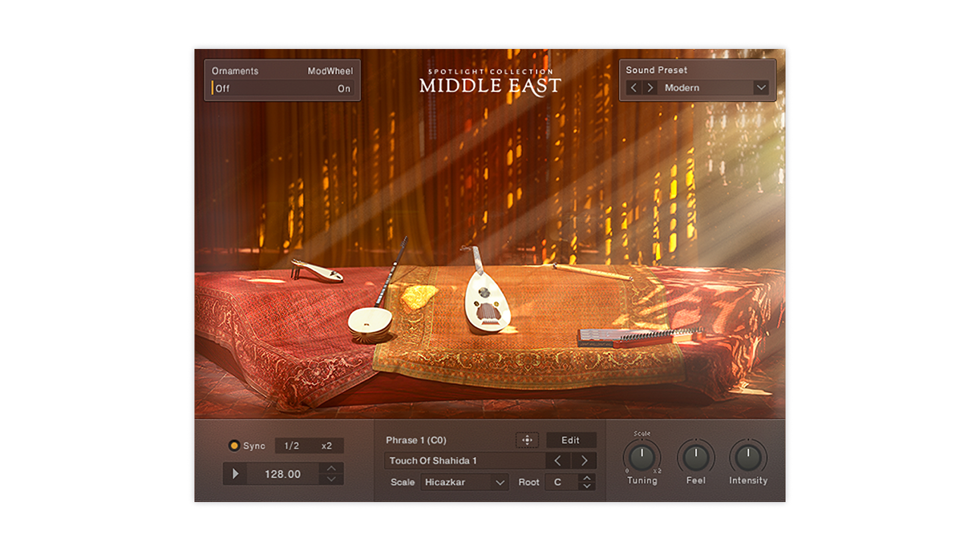
Task: Increase tempo with the up arrow
Action: (331, 468)
